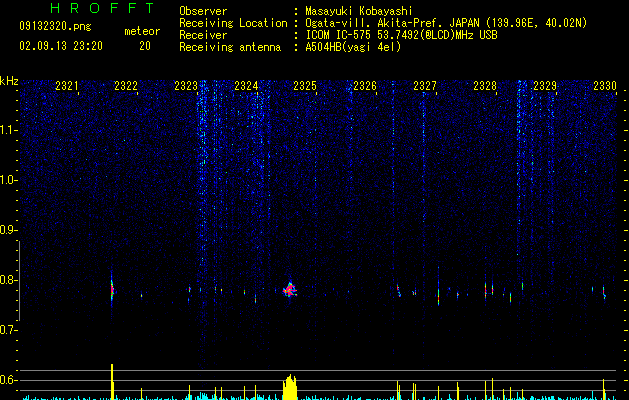This screenshot has height=400, width=629.
Task: Click the HROFFT title text
Action: 102,8
